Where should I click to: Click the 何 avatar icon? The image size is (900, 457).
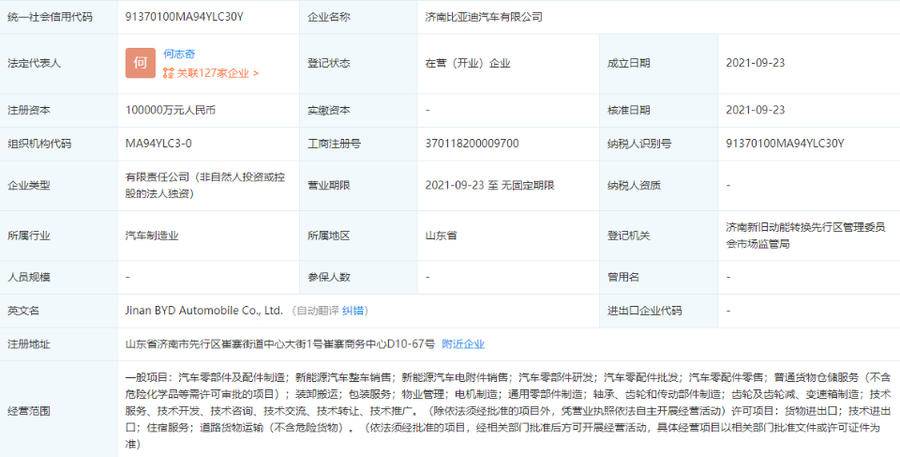tap(140, 63)
